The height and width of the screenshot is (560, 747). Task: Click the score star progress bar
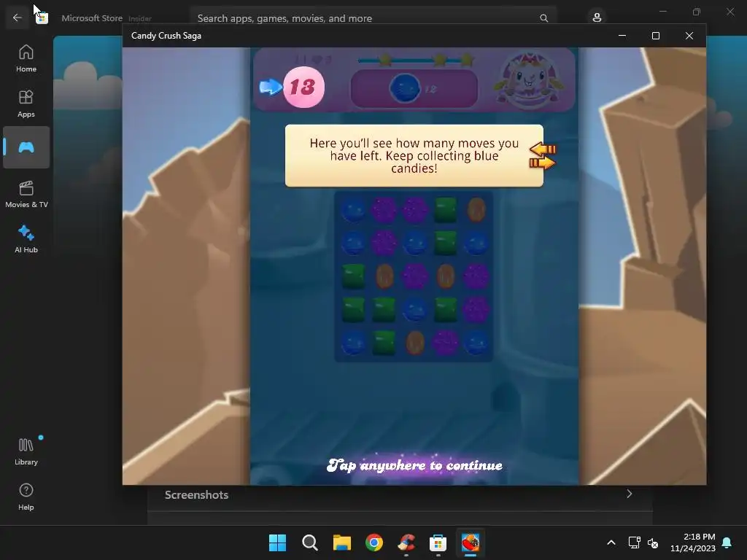pos(415,60)
